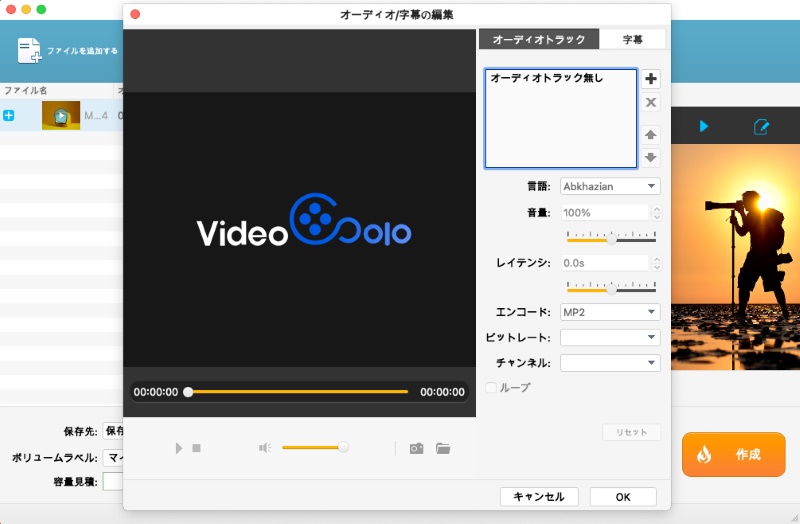Viewport: 800px width, 524px height.
Task: Switch to the 字幕 subtitle tab
Action: [633, 39]
